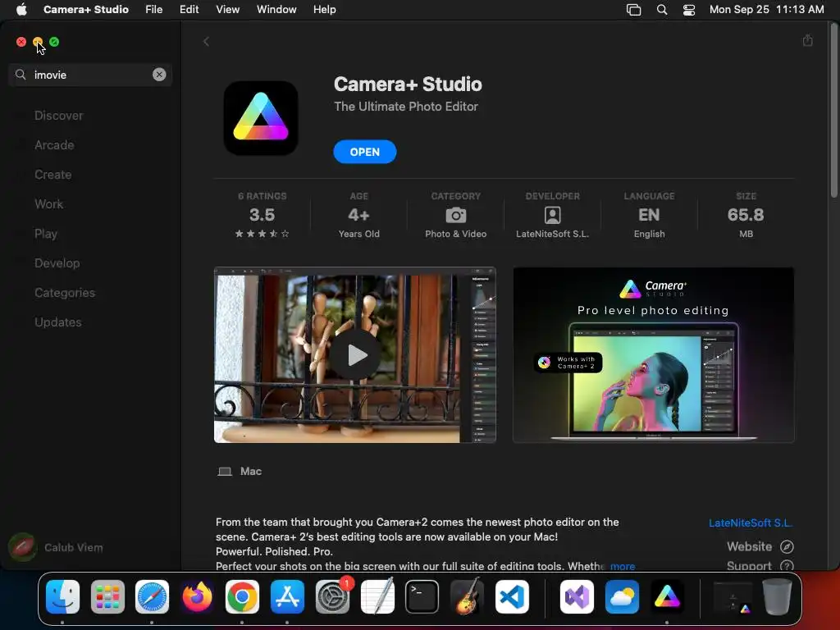The width and height of the screenshot is (840, 630).
Task: Open the Pro level photo editing screenshot
Action: 654,354
